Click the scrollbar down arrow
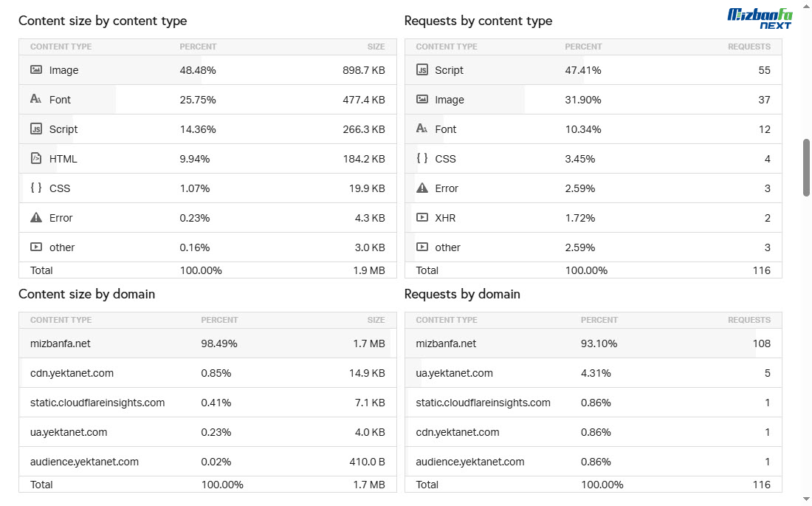 [x=806, y=499]
